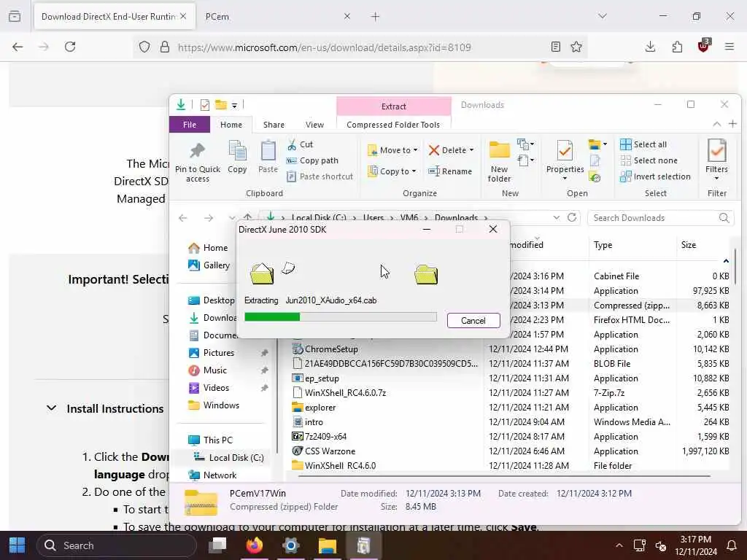Switch to the Share ribbon tab

pos(274,124)
